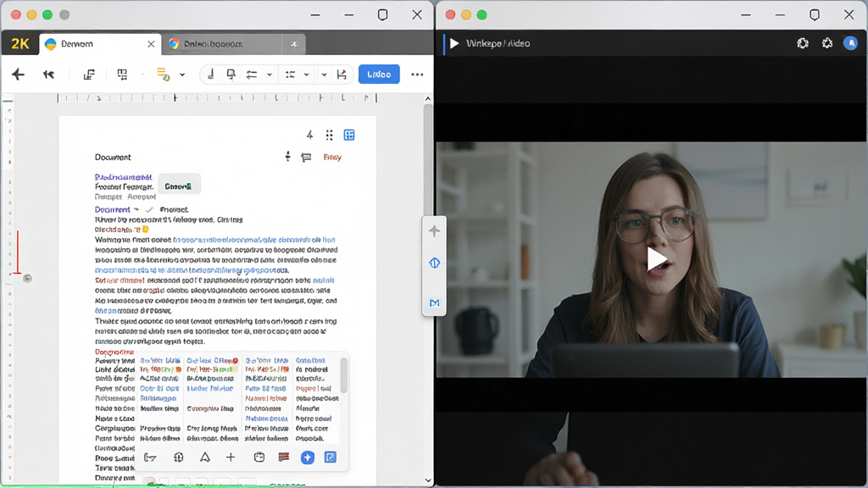
Task: Expand the dropdown arrow beside the bullet list icon
Action: [306, 75]
